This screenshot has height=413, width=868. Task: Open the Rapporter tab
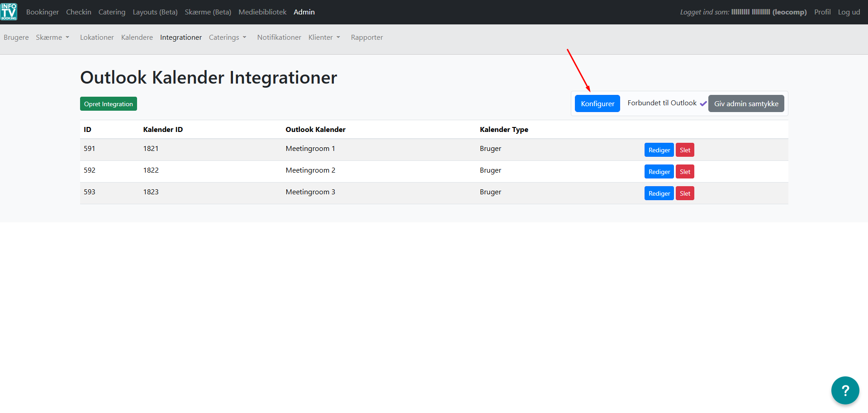point(367,38)
